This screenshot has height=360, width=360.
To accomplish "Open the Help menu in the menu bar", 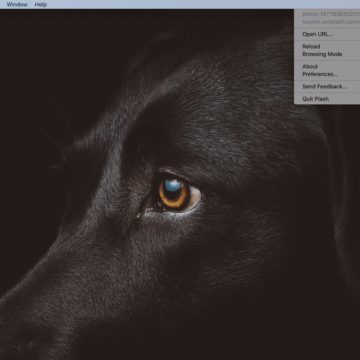I will 41,5.
